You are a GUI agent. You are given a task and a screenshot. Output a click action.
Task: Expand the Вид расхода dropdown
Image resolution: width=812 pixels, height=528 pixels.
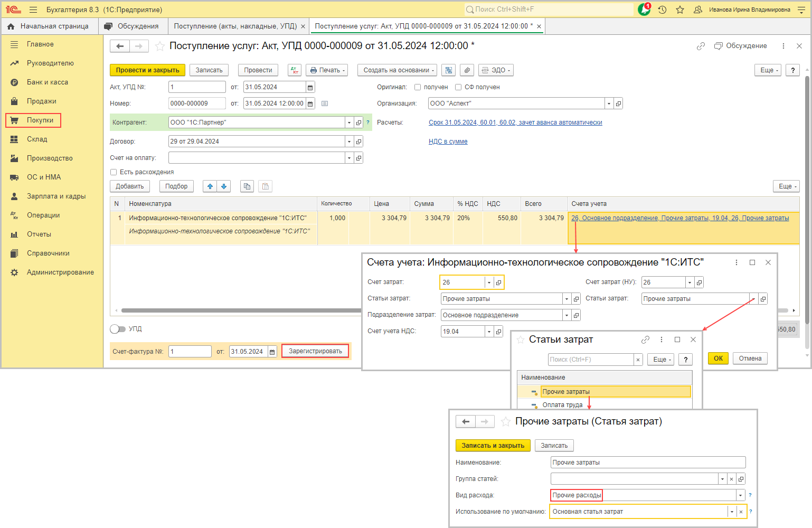tap(741, 495)
